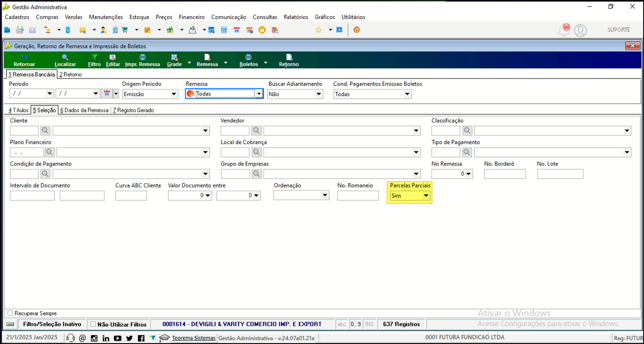Switch to the 4 Títulos tab

click(18, 110)
